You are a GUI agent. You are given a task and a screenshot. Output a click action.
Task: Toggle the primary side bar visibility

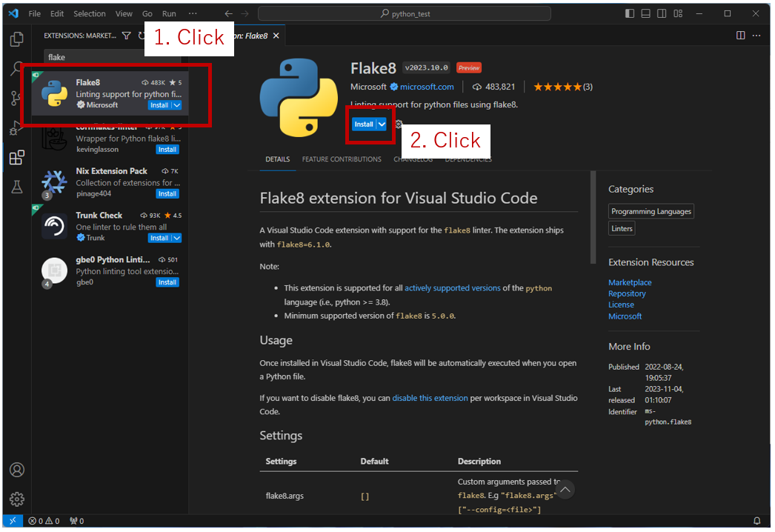click(x=629, y=13)
